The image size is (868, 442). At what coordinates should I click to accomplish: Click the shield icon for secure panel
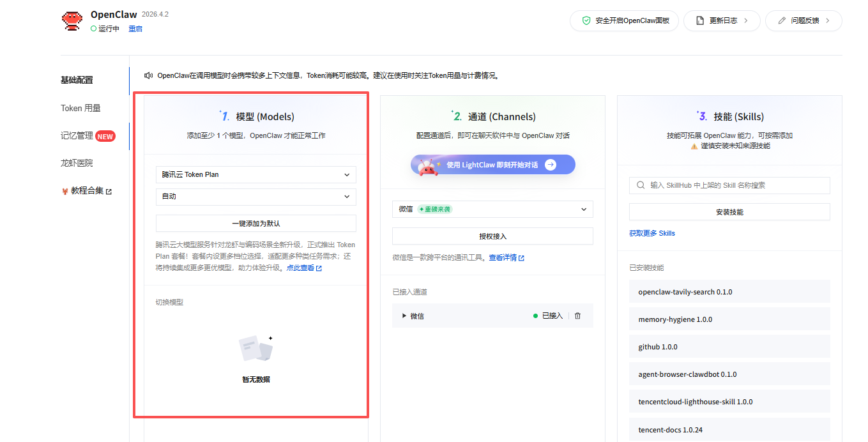586,20
